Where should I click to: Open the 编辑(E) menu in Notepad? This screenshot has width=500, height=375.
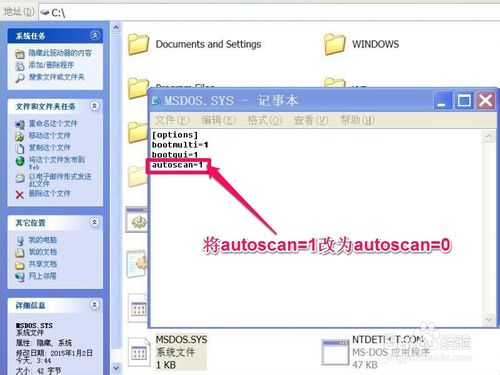click(219, 120)
